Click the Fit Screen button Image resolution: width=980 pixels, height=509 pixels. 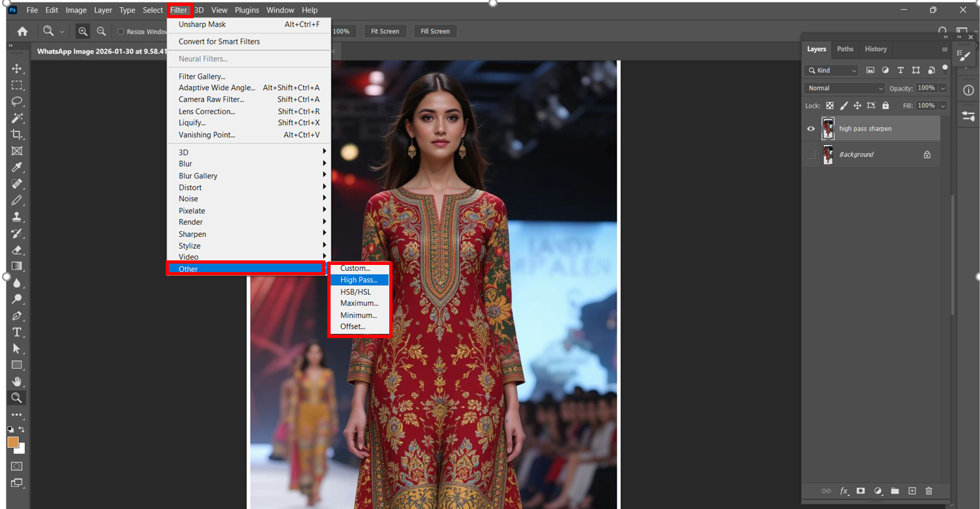pyautogui.click(x=385, y=31)
